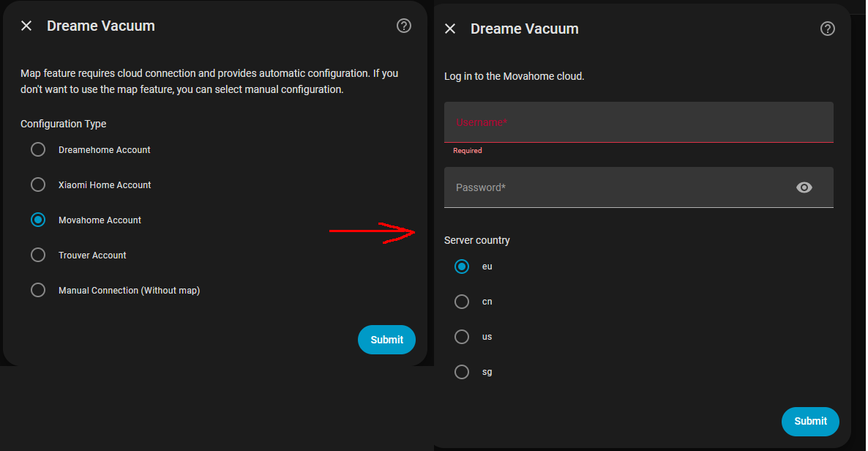The image size is (868, 451).
Task: Select eu server country
Action: pos(462,266)
